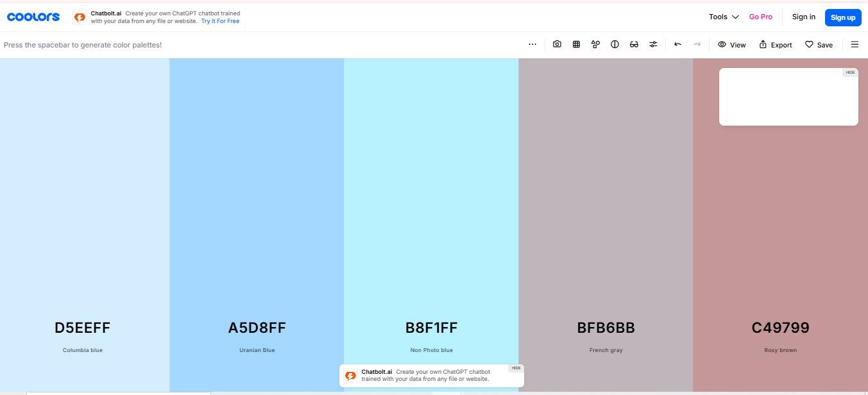Open the grid icon in toolbar

click(x=576, y=44)
